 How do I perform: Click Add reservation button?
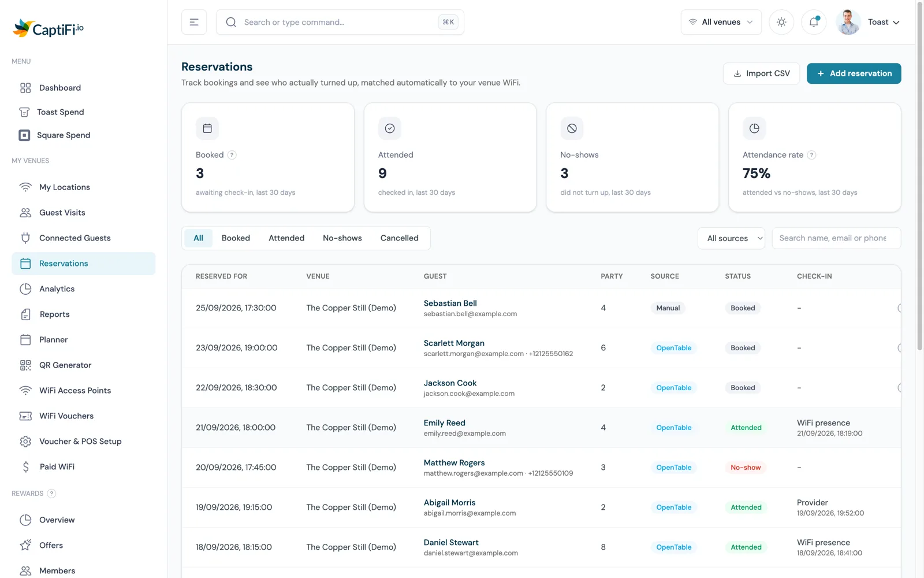[854, 73]
